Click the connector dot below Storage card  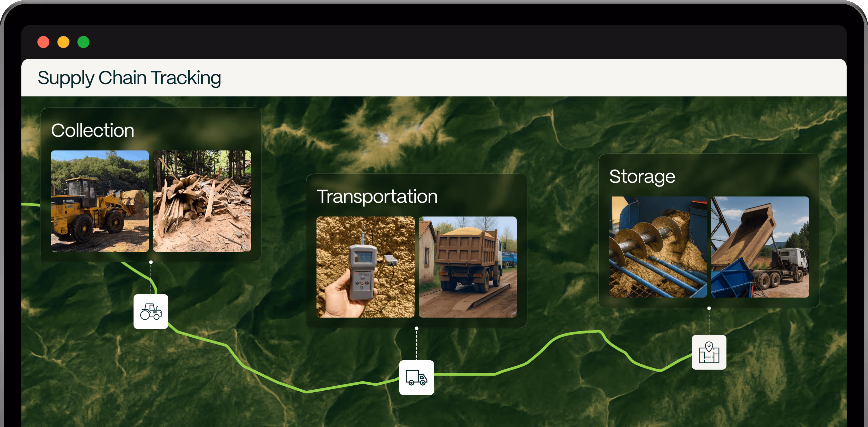[x=709, y=308]
